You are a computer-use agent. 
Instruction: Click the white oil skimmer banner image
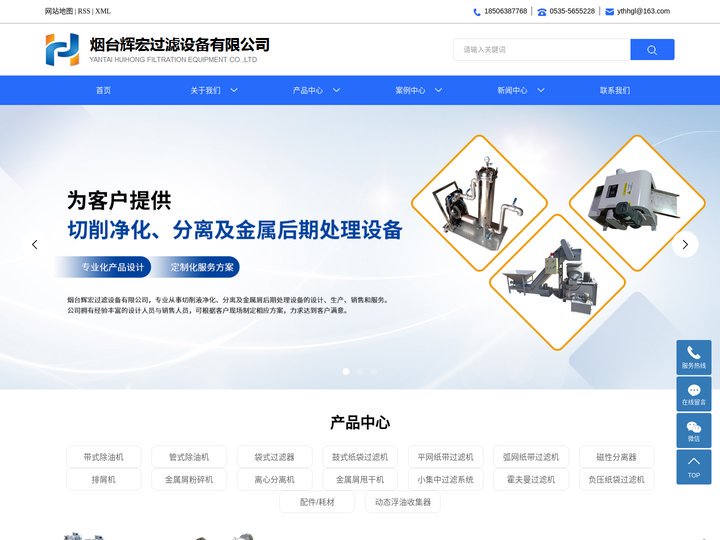pos(637,203)
